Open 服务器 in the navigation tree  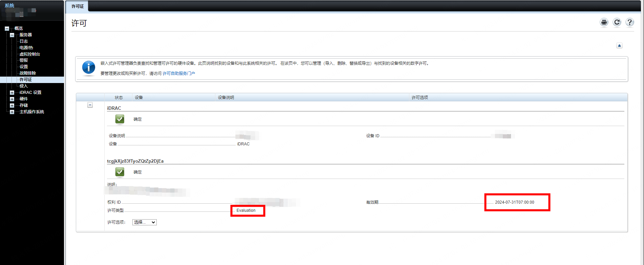[26, 35]
